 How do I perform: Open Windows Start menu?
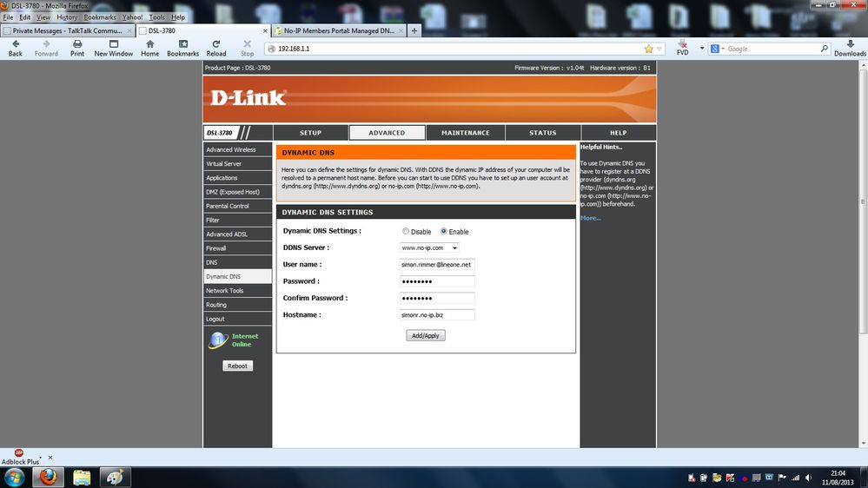(14, 477)
